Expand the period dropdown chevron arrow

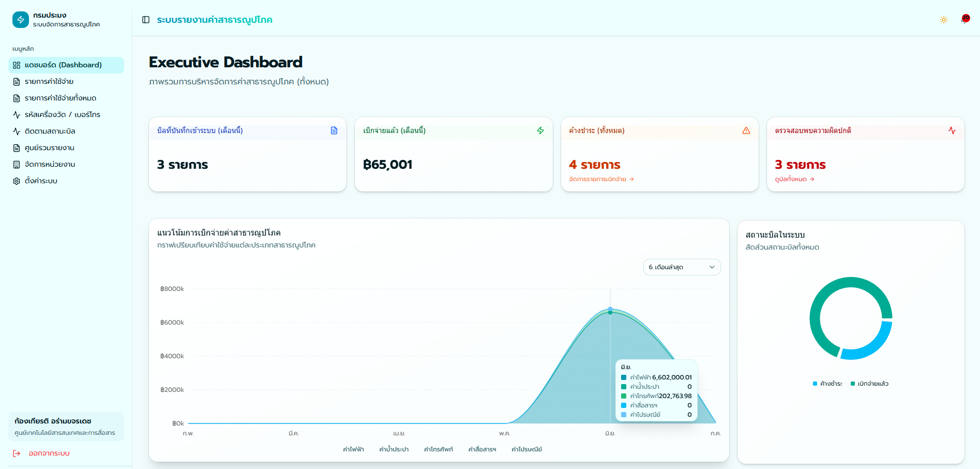[712, 267]
